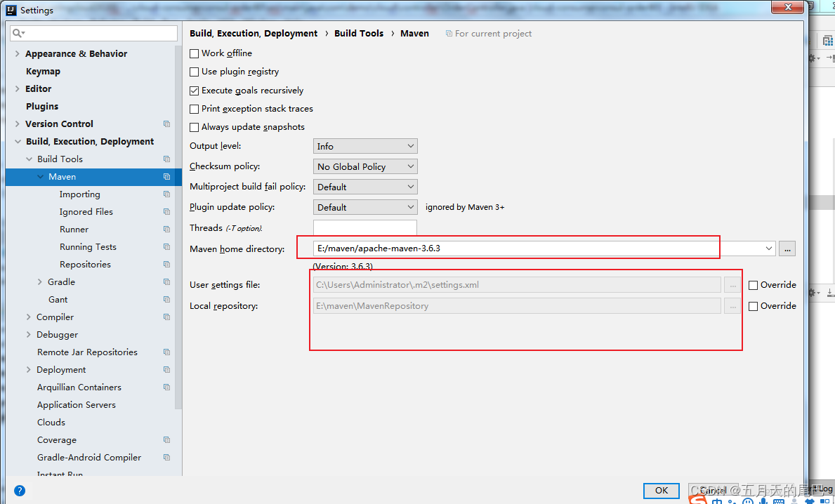Image resolution: width=835 pixels, height=504 pixels.
Task: Expand the Appearance & Behavior section
Action: pyautogui.click(x=17, y=54)
